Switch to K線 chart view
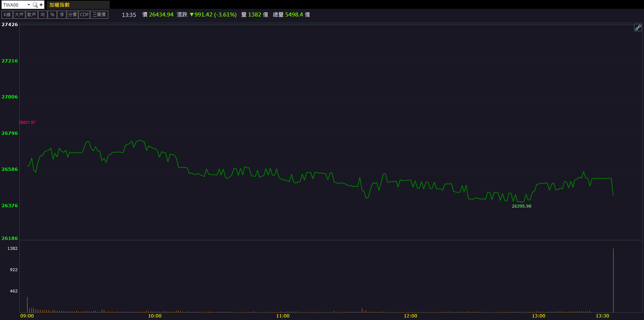The image size is (644, 320). pos(7,15)
